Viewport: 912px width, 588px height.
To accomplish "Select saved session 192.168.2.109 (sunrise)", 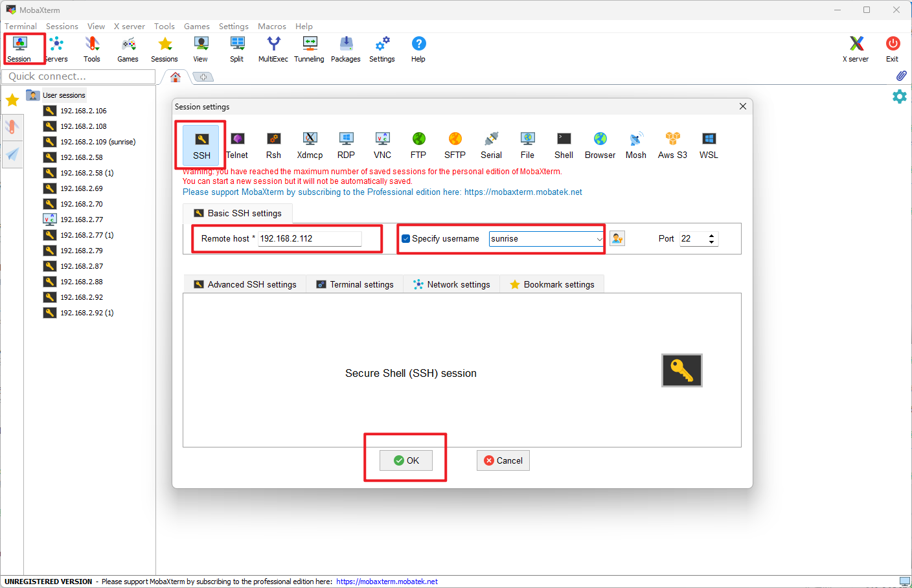I will [x=89, y=142].
